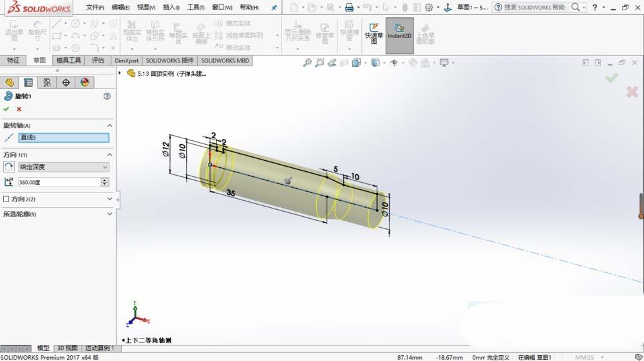Click the Ø12 dimension on the sketch
Viewport: 644px width, 361px height.
[x=166, y=149]
